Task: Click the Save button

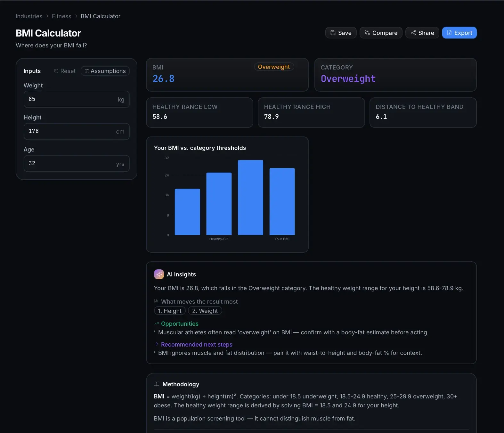Action: click(341, 33)
